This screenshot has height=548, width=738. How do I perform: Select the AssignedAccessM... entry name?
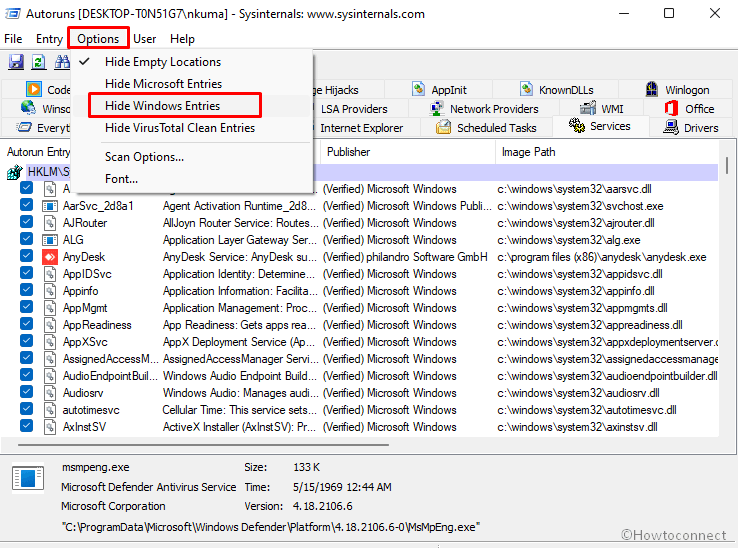tap(111, 359)
